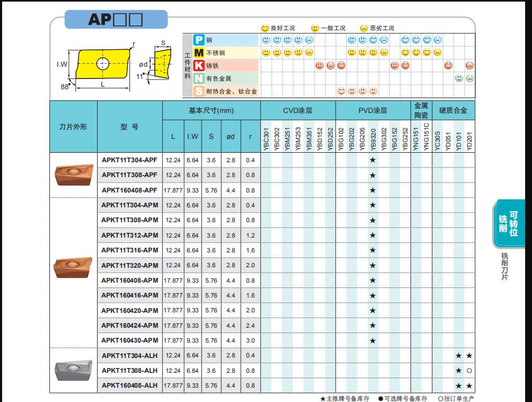The width and height of the screenshot is (532, 402).
Task: Click the AP□□ title banner
Action: [x=116, y=20]
